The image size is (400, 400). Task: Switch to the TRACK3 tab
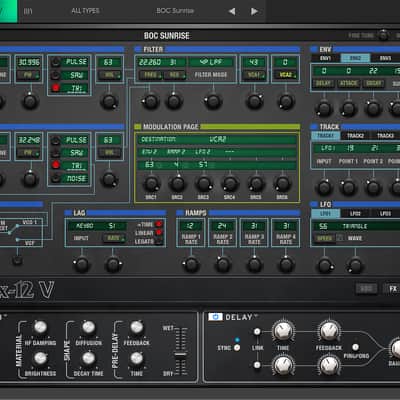[385, 136]
